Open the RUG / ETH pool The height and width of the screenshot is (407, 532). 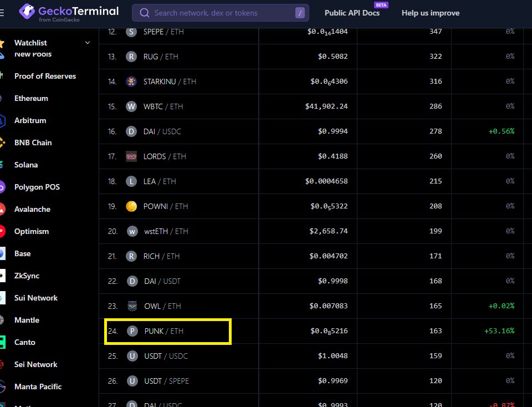click(x=161, y=57)
